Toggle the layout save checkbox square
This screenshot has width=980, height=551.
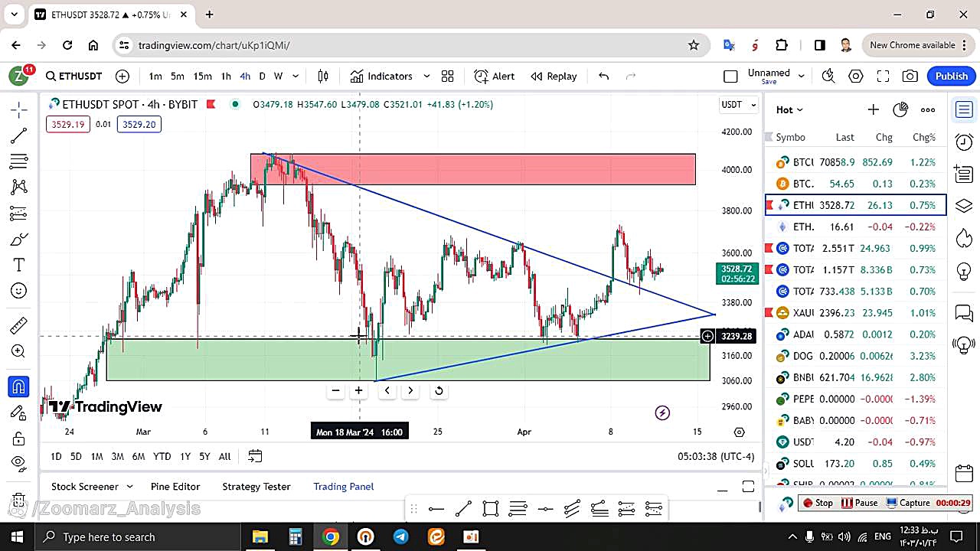[730, 76]
